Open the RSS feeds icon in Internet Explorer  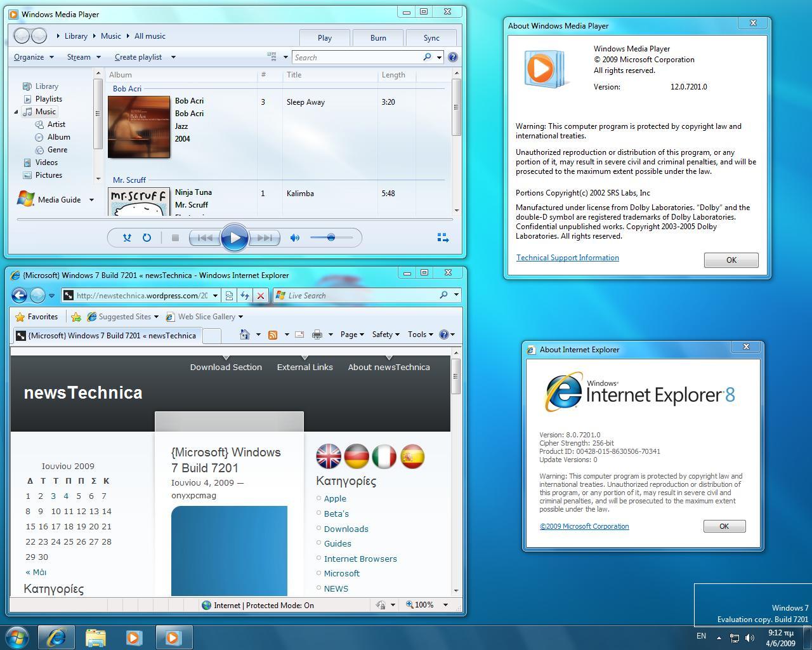pos(272,334)
